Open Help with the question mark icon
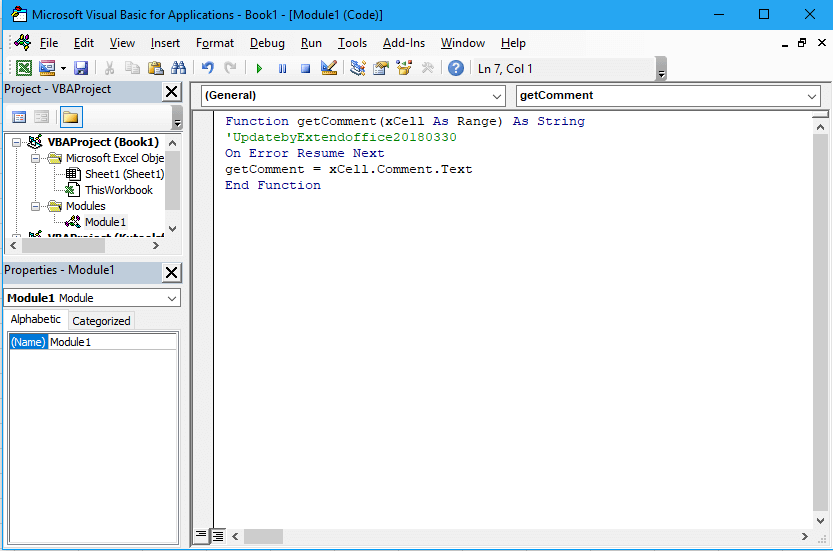This screenshot has width=833, height=551. 456,68
